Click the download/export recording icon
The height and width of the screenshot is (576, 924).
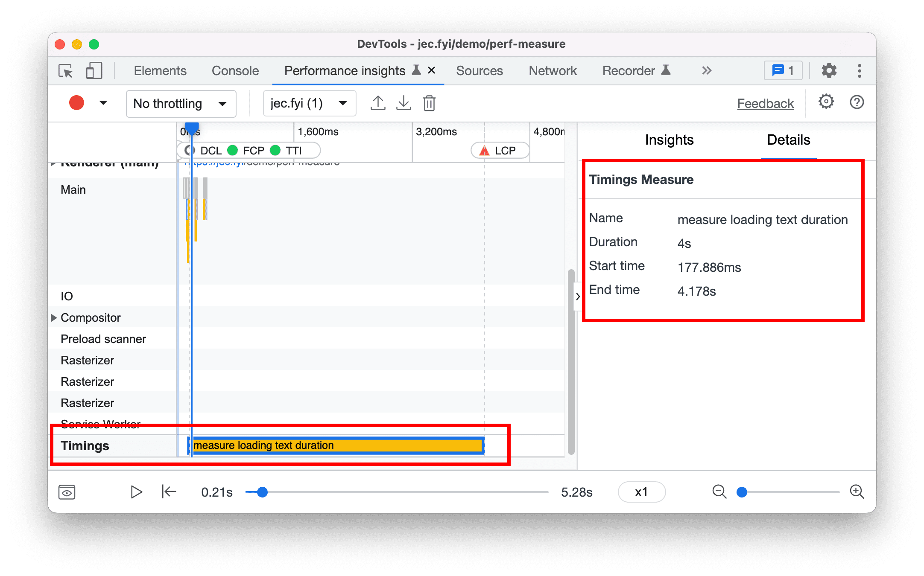click(403, 102)
